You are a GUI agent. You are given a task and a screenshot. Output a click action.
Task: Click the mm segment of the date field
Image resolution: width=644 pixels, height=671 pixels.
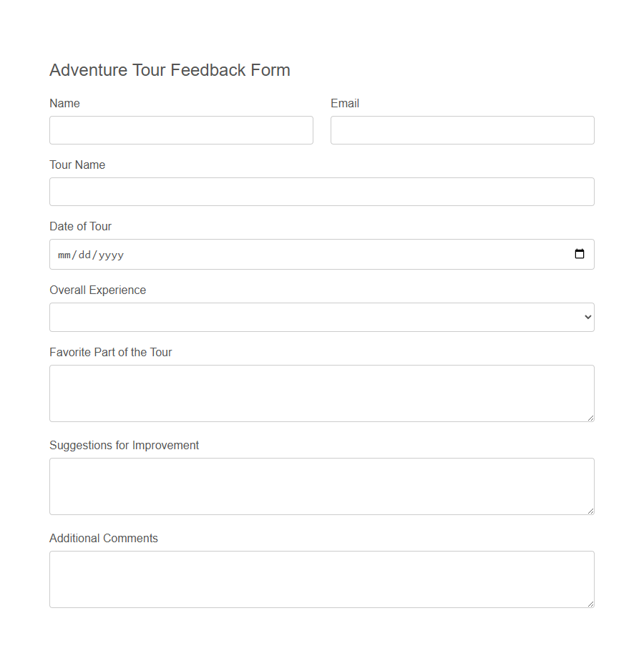[64, 255]
